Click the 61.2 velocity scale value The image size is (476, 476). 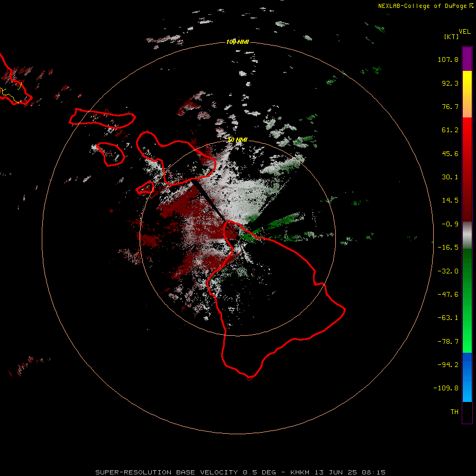coord(450,130)
